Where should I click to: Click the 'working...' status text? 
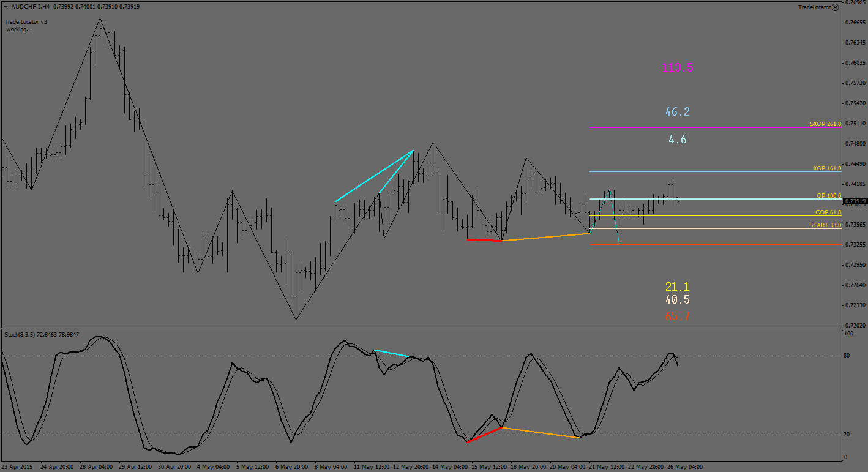tap(19, 29)
